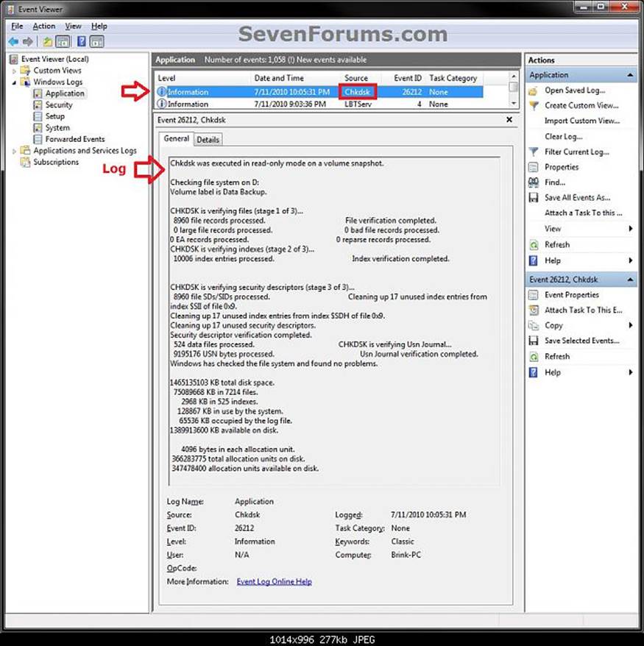This screenshot has width=644, height=646.
Task: Click the Back arrow toolbar icon
Action: 13,42
